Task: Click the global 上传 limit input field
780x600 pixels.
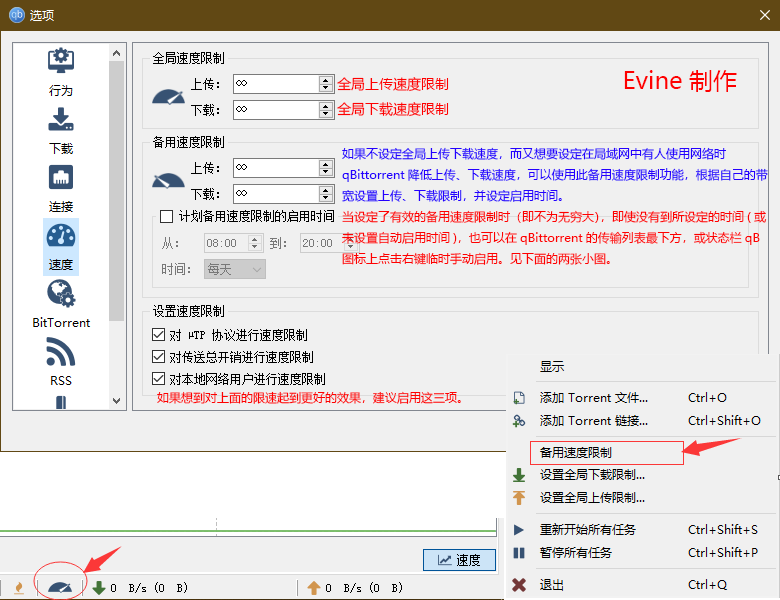Action: coord(276,84)
